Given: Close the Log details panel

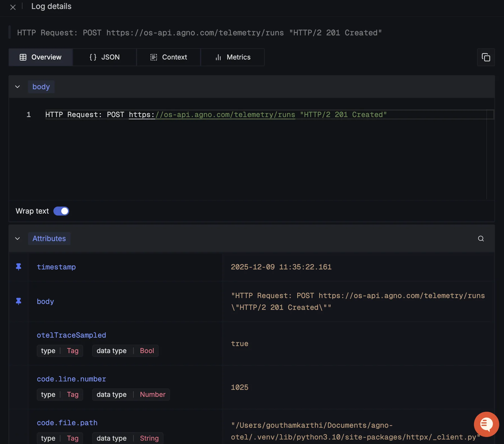Looking at the screenshot, I should (x=13, y=7).
